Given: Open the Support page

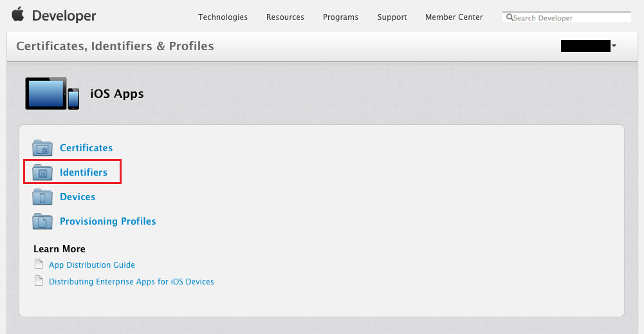Looking at the screenshot, I should (392, 17).
